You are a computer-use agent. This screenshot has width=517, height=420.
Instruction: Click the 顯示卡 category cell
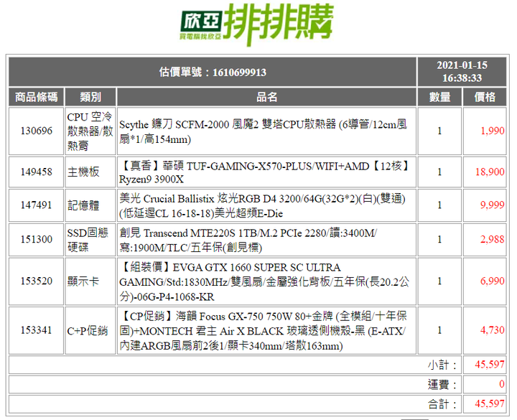(90, 281)
